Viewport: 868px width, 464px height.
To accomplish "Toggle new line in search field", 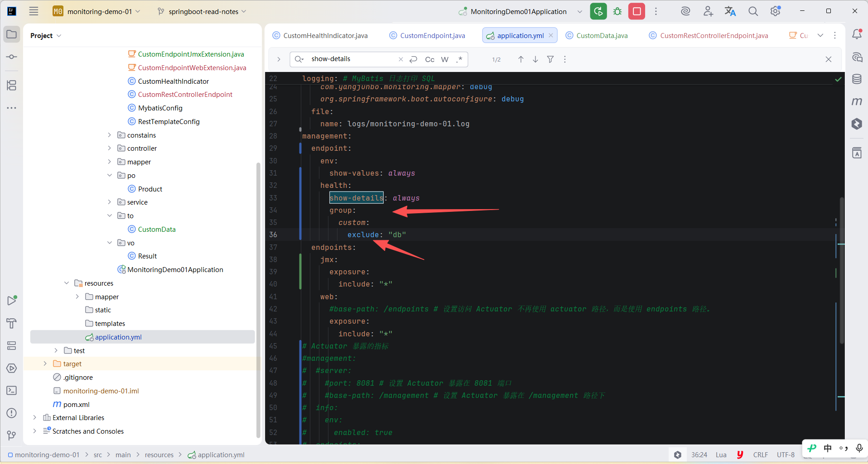I will (x=413, y=59).
